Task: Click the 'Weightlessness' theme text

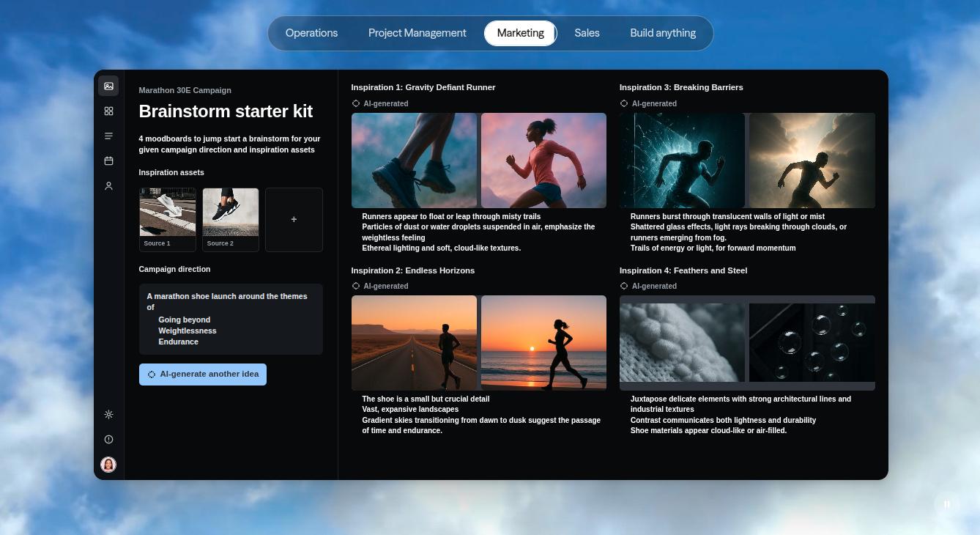Action: 188,331
